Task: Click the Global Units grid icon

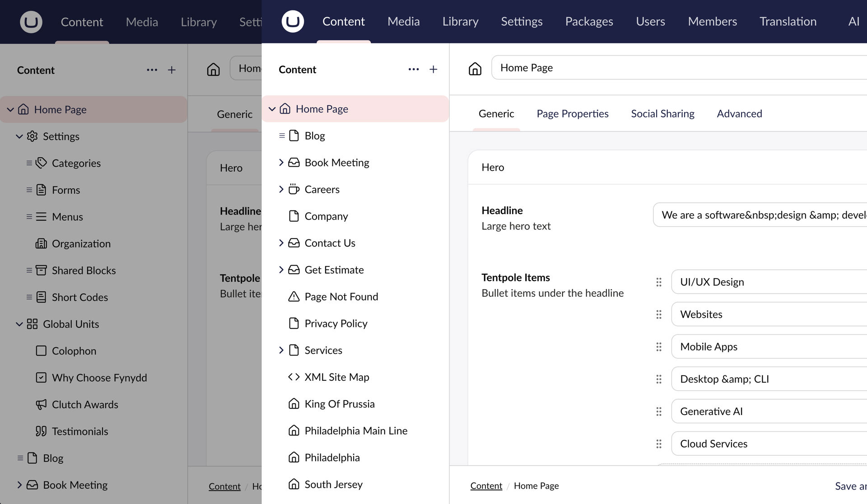Action: tap(32, 324)
